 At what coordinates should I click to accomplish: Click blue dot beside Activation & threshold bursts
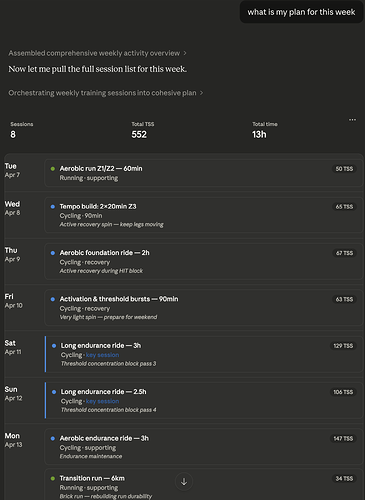click(x=53, y=299)
